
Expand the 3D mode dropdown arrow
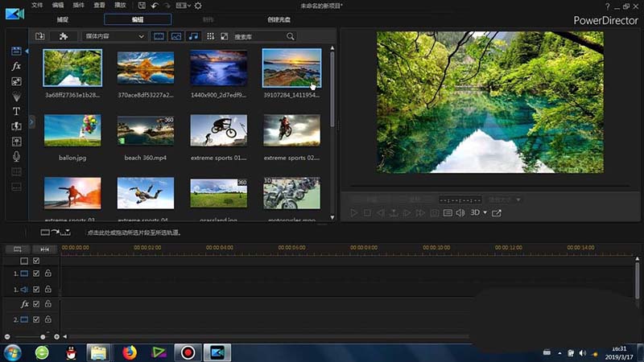485,213
